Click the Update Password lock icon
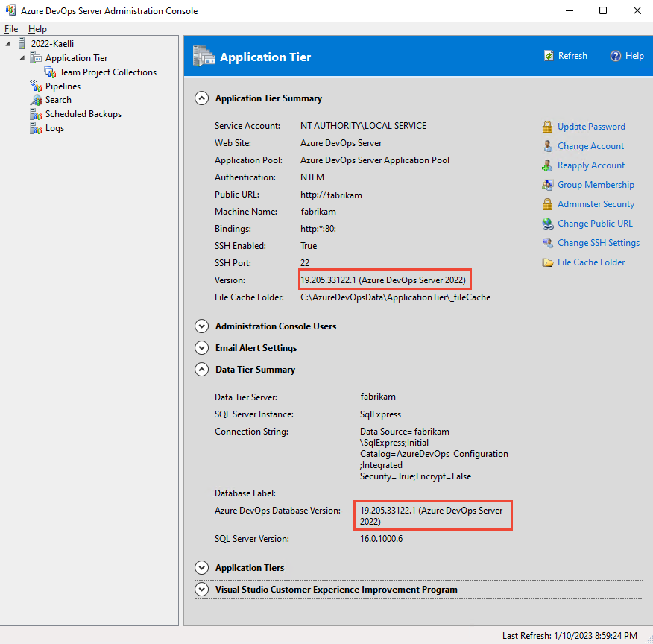The height and width of the screenshot is (644, 653). pos(546,126)
